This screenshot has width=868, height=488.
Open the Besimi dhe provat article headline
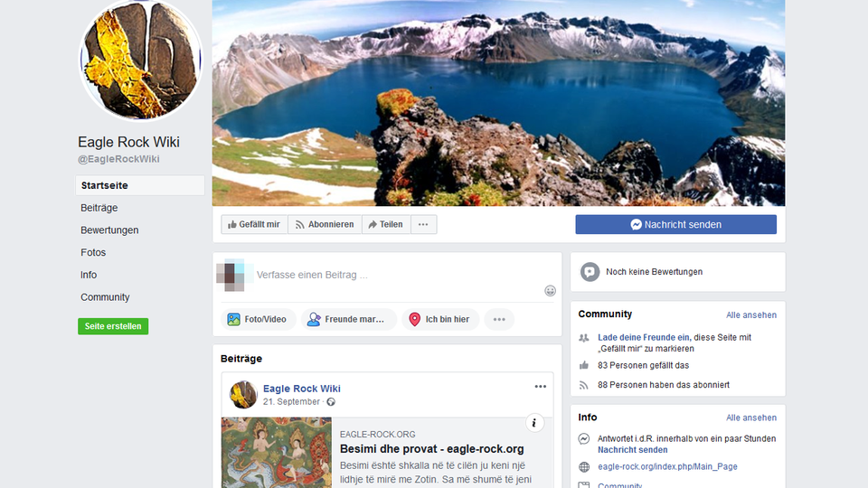click(432, 449)
